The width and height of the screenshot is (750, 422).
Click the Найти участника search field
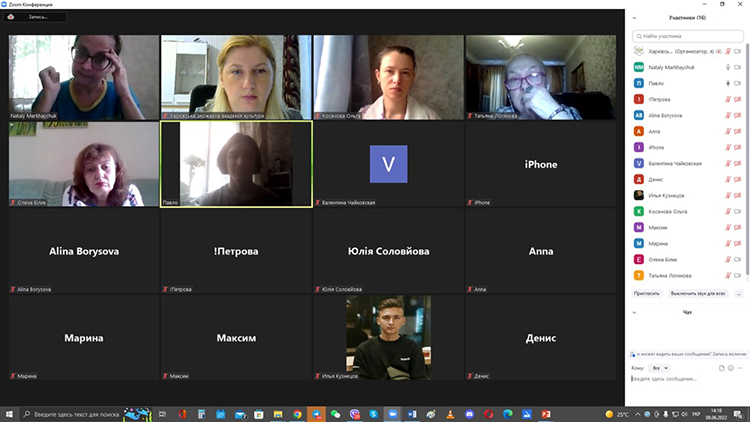coord(688,36)
